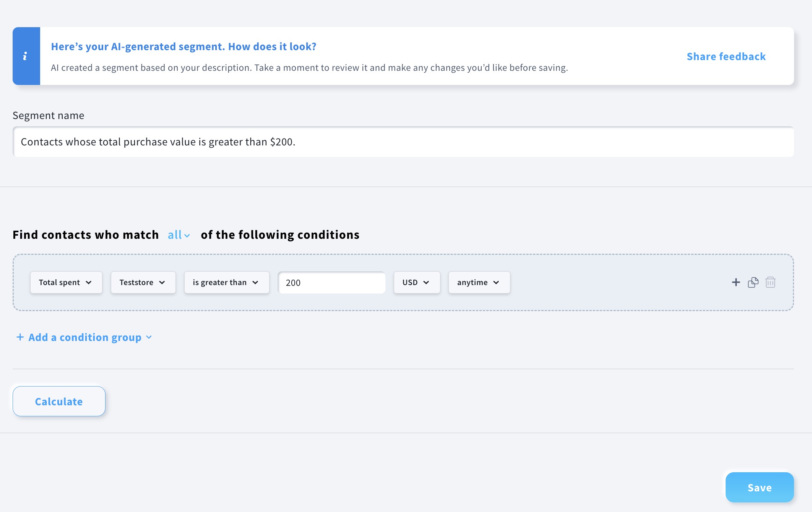Image resolution: width=812 pixels, height=512 pixels.
Task: Click the Add a condition group link
Action: point(84,338)
